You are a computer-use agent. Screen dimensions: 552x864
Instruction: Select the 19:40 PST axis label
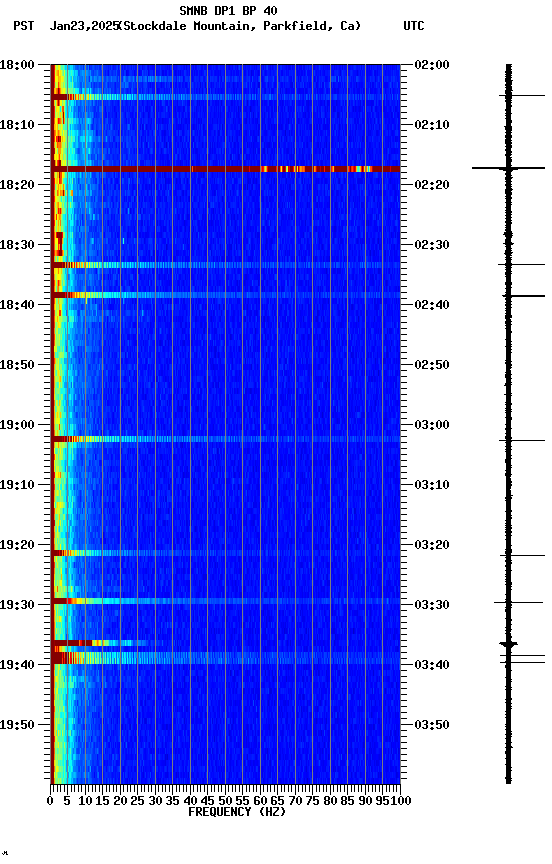point(17,665)
